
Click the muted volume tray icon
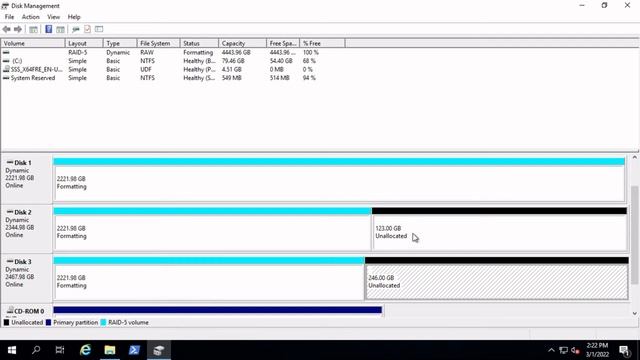coord(576,350)
